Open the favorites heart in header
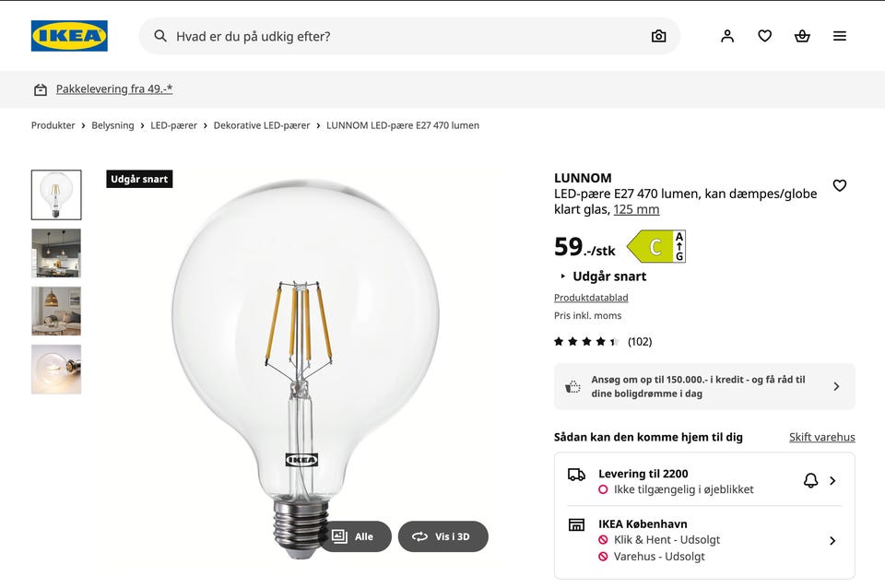 [765, 36]
